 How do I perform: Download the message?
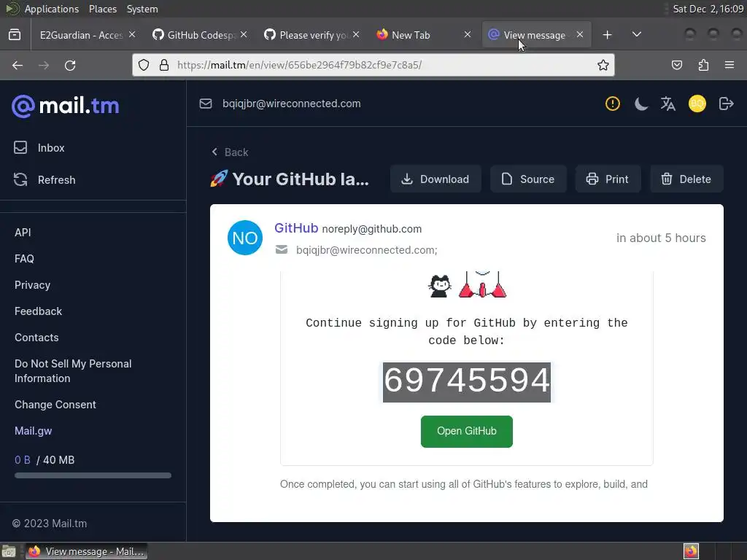coord(436,179)
